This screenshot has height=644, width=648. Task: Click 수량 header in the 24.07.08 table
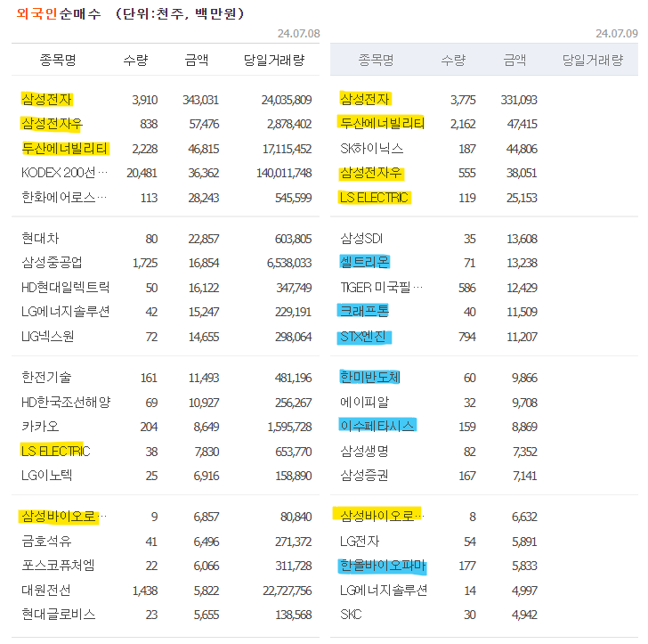coord(136,61)
